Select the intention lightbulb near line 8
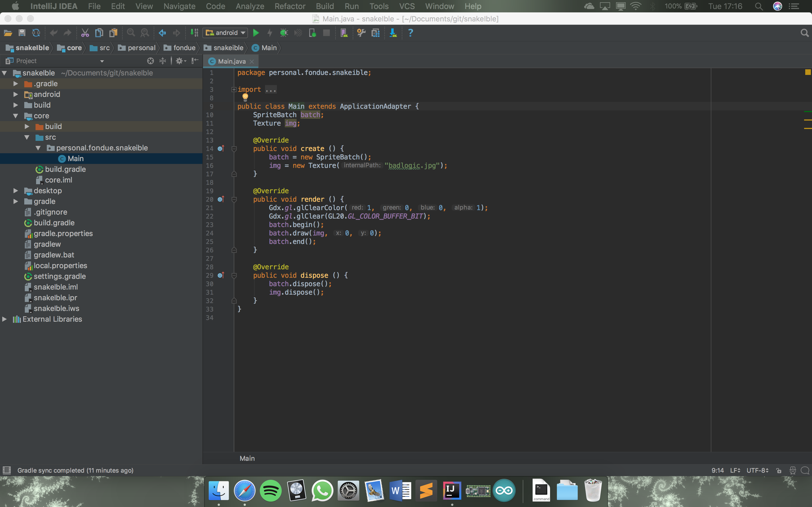 coord(245,97)
